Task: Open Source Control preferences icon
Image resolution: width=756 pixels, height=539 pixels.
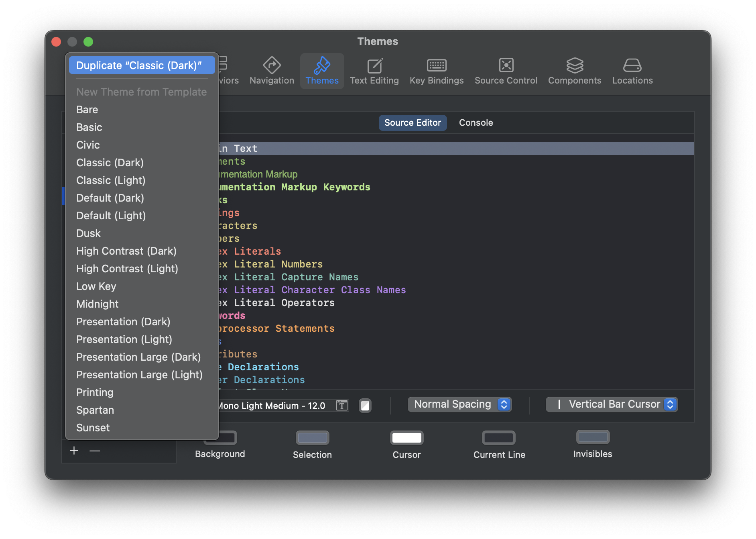Action: 506,65
